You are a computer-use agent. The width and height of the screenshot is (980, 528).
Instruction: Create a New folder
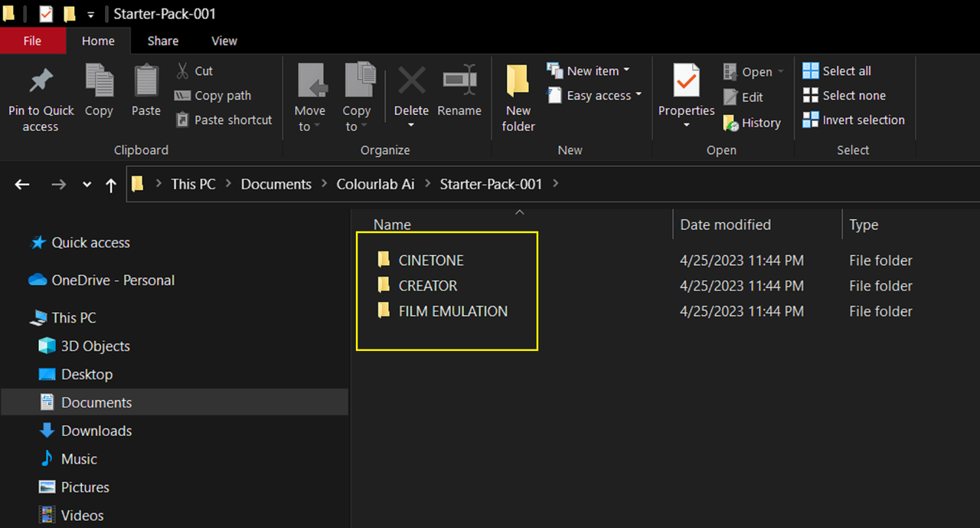518,98
